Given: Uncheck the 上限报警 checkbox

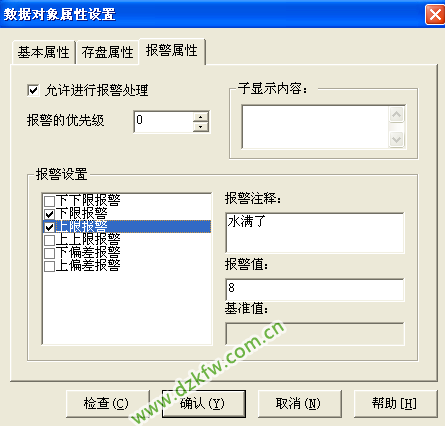Looking at the screenshot, I should click(50, 227).
